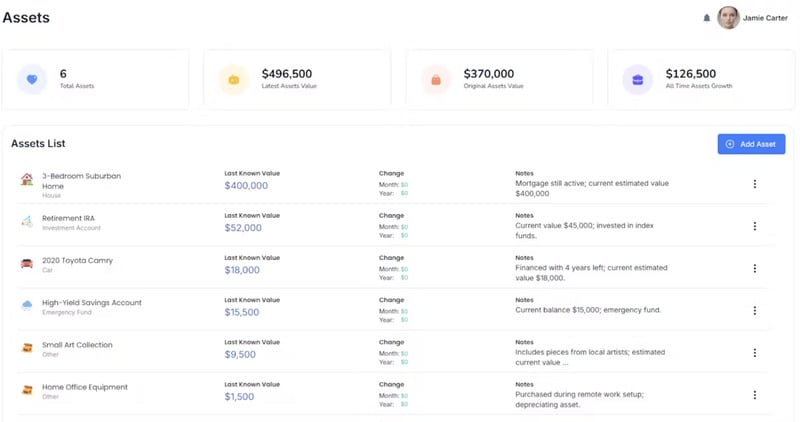Open options menu for 3-Bedroom Suburban Home
This screenshot has height=422, width=800.
pos(754,184)
